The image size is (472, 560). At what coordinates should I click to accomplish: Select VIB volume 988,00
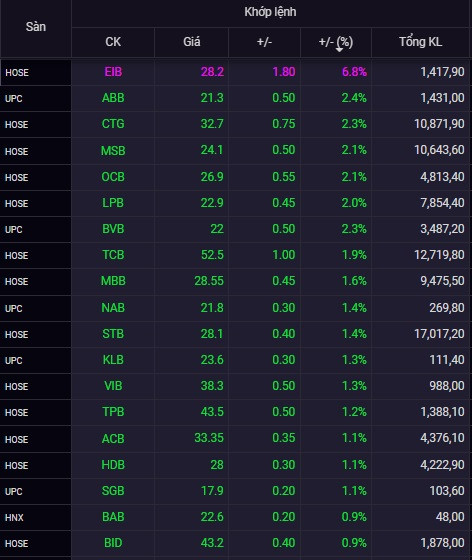point(447,386)
